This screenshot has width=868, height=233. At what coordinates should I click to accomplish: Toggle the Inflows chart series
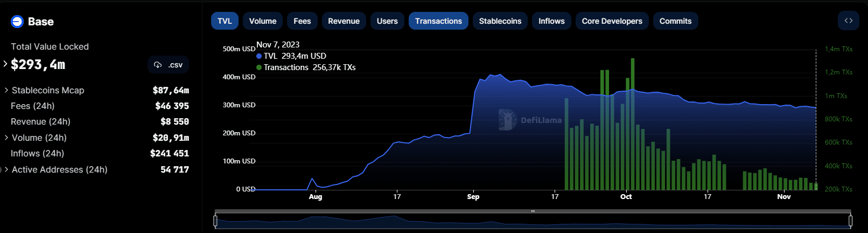pos(551,21)
